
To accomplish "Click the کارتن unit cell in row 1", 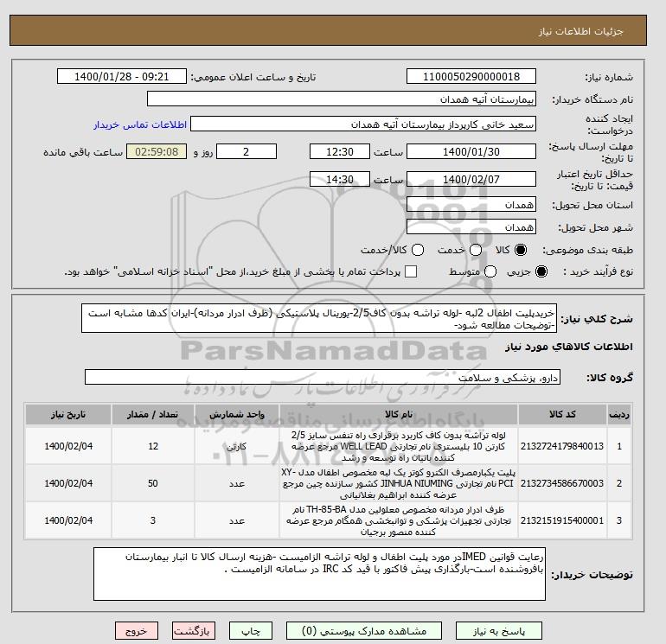I will click(x=237, y=447).
